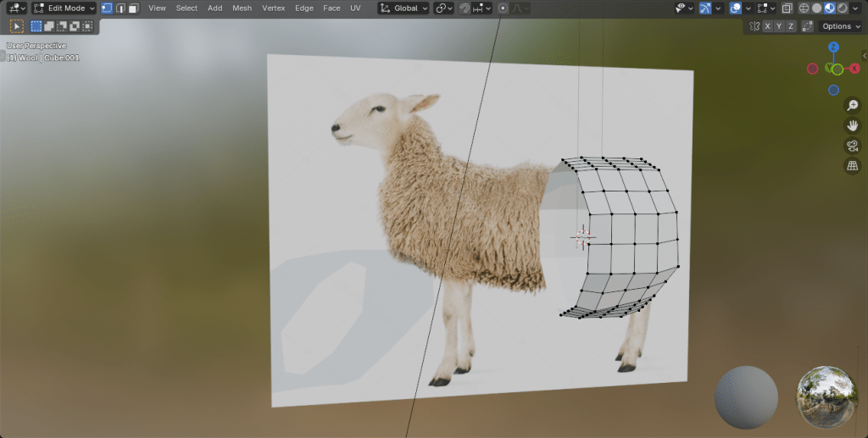Image resolution: width=868 pixels, height=438 pixels.
Task: Open the Edit Mode dropdown
Action: coord(64,8)
